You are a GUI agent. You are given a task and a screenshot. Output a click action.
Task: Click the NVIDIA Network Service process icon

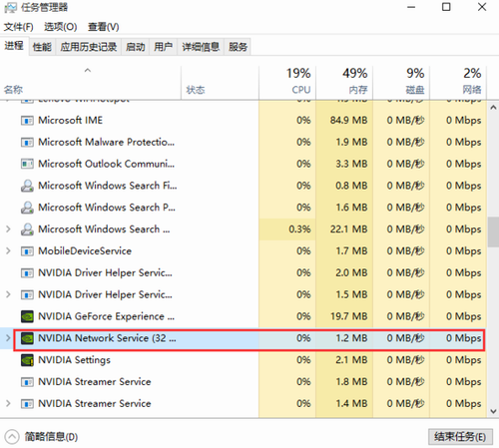coord(27,338)
